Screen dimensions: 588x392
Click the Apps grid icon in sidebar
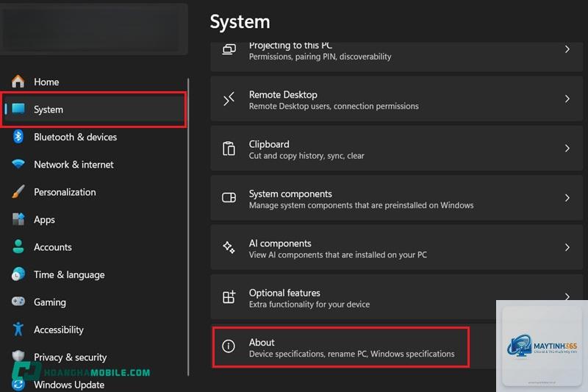(x=18, y=219)
